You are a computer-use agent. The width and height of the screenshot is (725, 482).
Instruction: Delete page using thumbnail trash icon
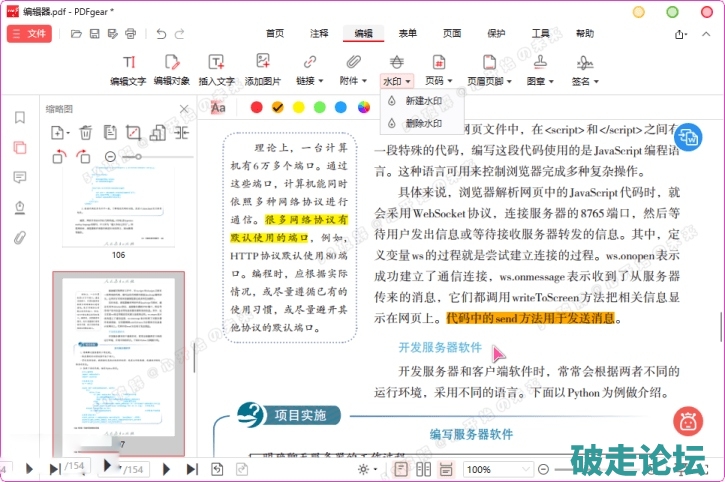pos(86,132)
